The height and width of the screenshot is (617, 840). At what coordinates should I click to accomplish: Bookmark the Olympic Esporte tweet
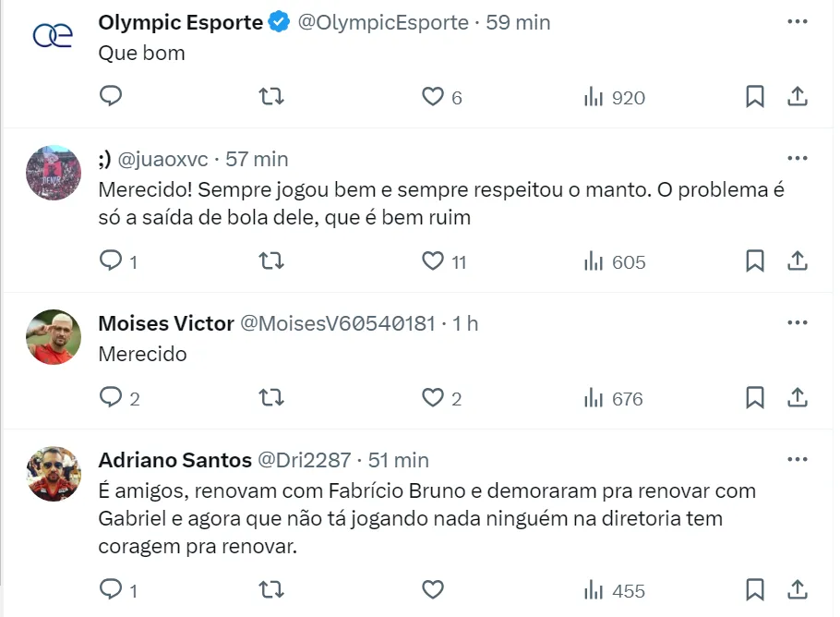pyautogui.click(x=754, y=97)
